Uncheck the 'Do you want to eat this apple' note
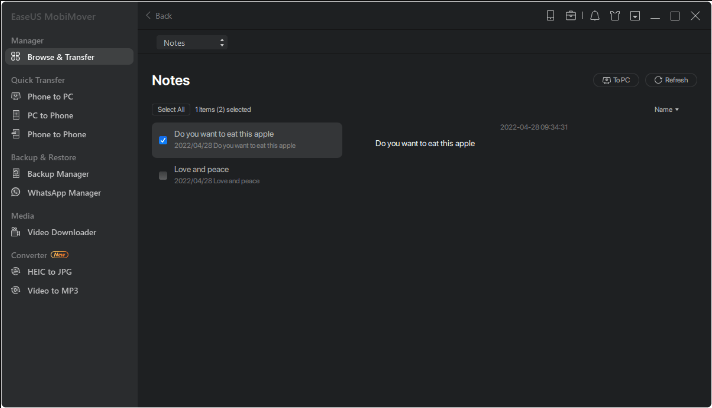 pyautogui.click(x=163, y=140)
